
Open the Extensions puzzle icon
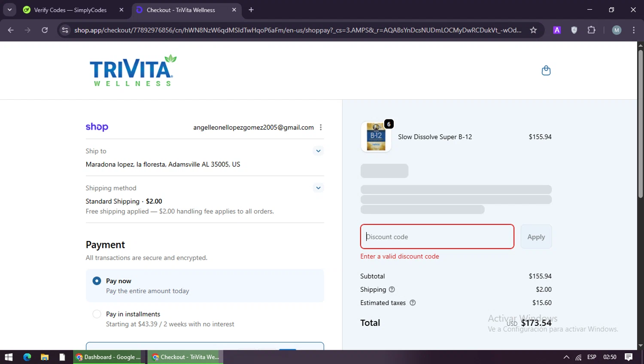[x=591, y=30]
